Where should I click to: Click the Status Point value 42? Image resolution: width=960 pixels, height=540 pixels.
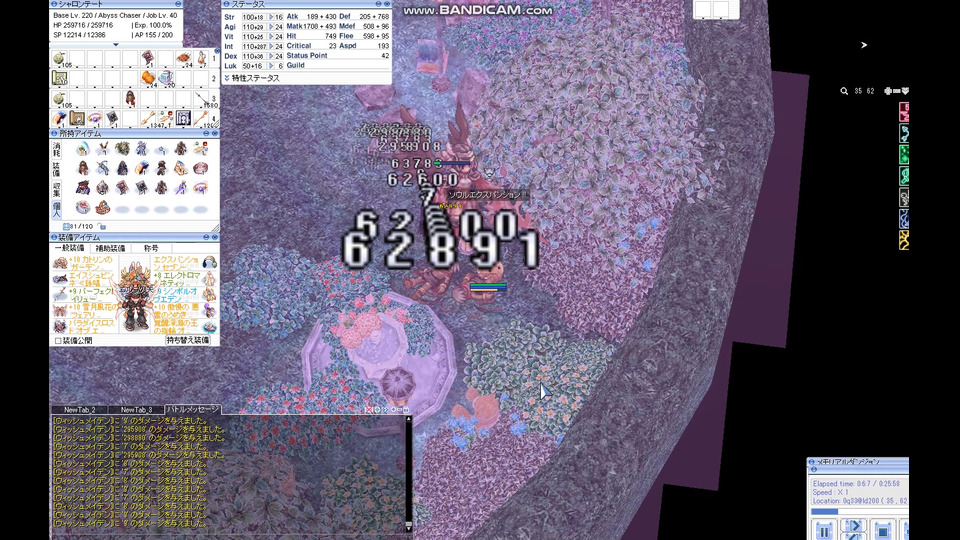(385, 56)
